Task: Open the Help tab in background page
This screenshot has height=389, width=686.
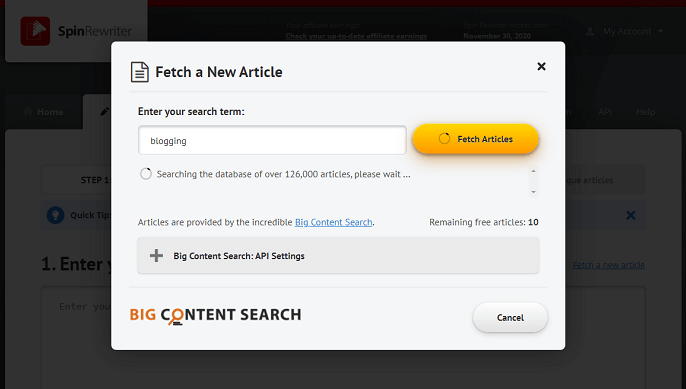Action: click(645, 112)
